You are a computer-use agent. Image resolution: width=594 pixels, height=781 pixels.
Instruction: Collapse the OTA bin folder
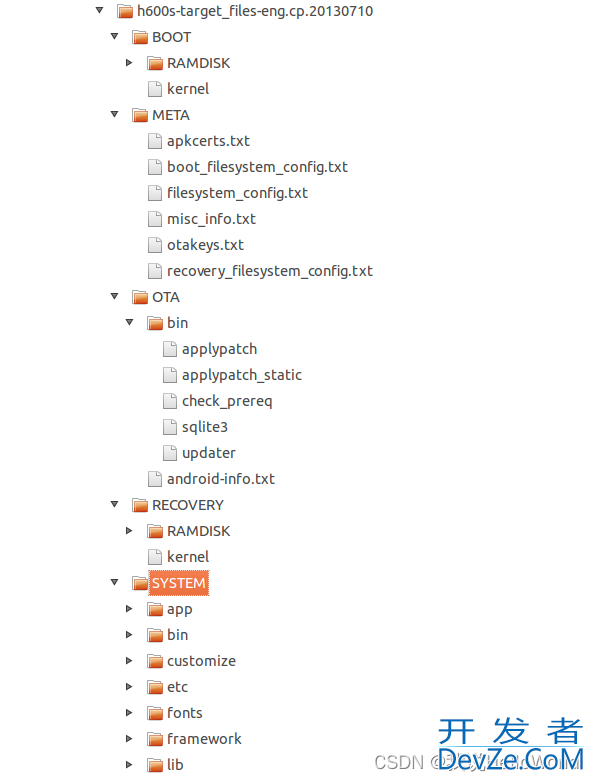(x=129, y=322)
